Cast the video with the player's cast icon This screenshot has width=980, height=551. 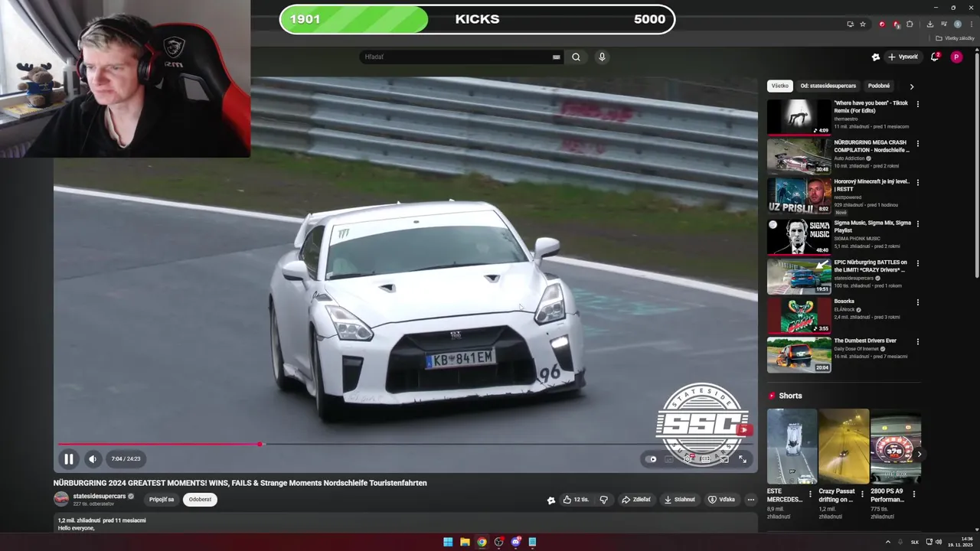coord(724,459)
